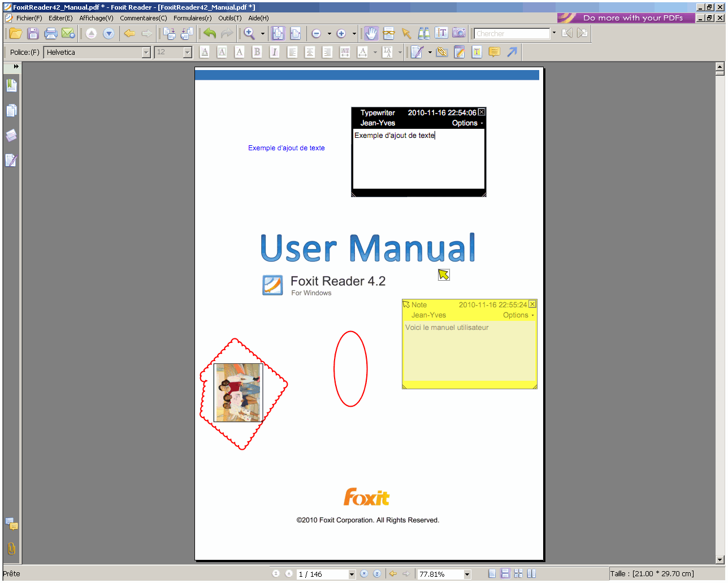Open the Outils(T) menu
This screenshot has width=728, height=583.
pyautogui.click(x=230, y=18)
